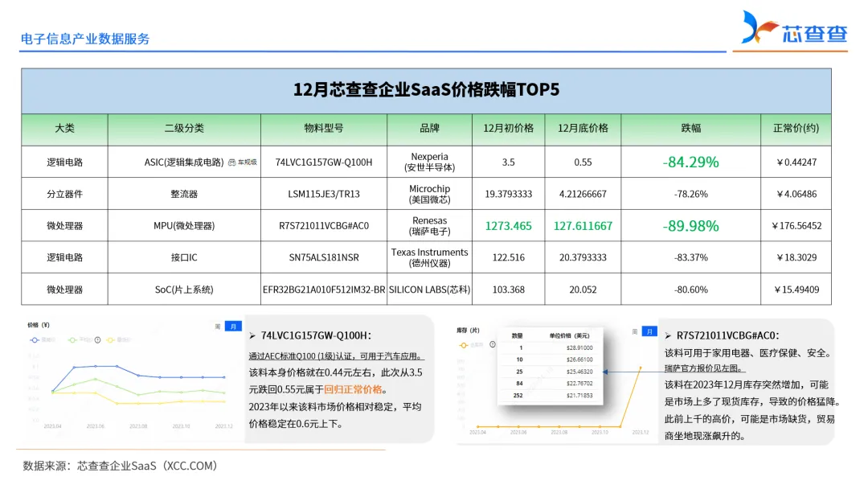Click the normal price ¥4.06486
Image resolution: width=868 pixels, height=489 pixels.
click(x=796, y=195)
